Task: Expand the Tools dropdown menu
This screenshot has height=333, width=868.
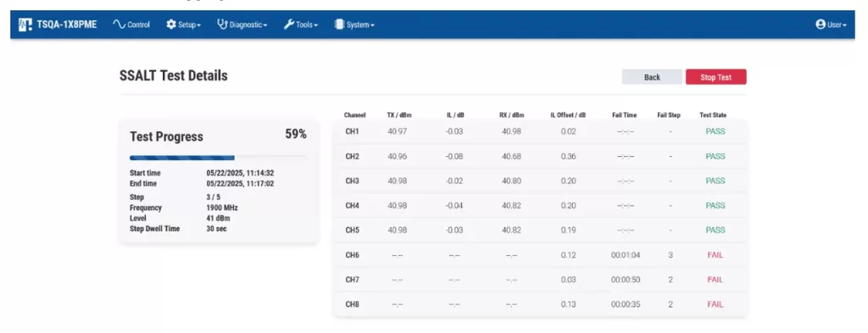Action: 301,25
